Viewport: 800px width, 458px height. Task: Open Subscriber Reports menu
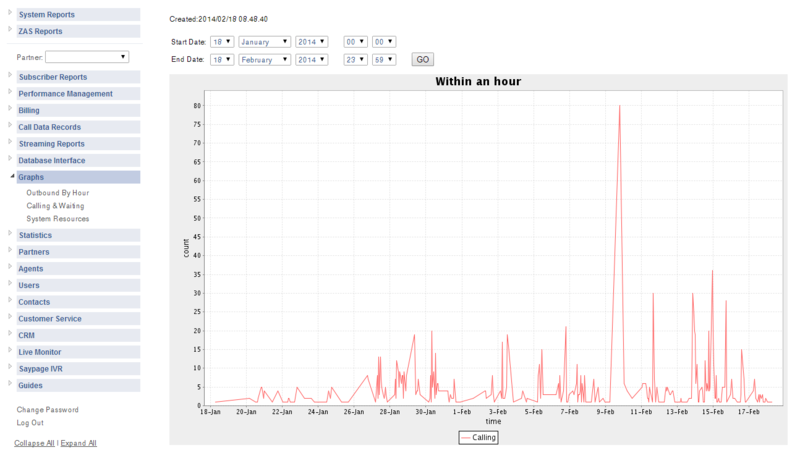pyautogui.click(x=78, y=77)
